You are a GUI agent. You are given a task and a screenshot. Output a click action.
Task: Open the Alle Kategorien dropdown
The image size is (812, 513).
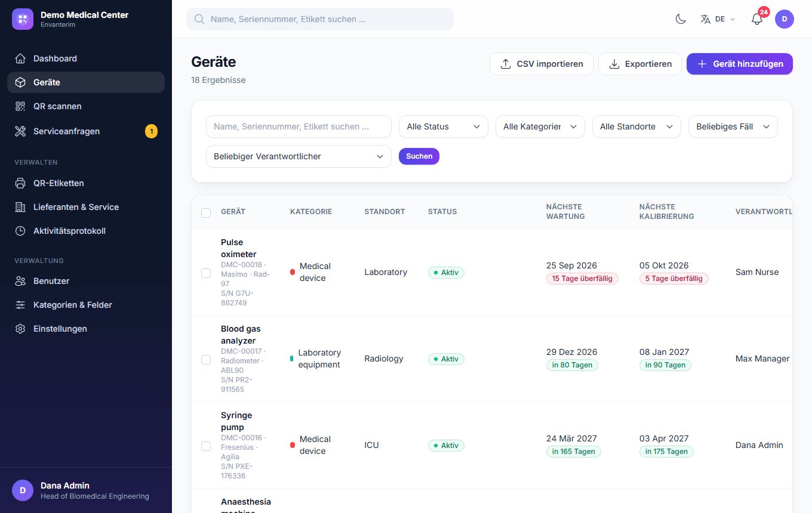(x=540, y=126)
